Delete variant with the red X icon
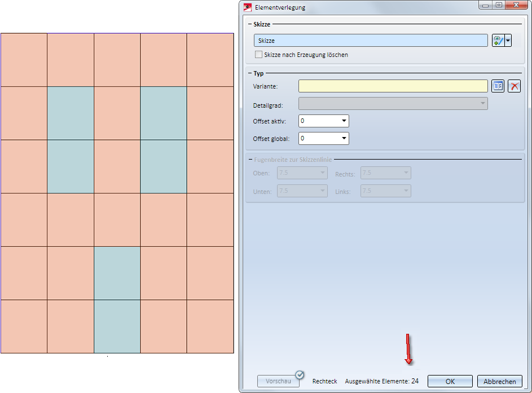Image resolution: width=532 pixels, height=393 pixels. point(515,86)
